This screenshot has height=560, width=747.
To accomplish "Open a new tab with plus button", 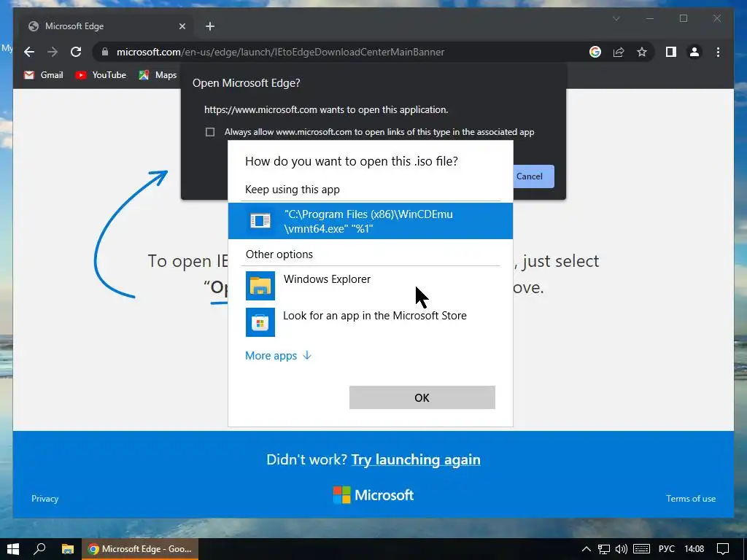I will 209,26.
